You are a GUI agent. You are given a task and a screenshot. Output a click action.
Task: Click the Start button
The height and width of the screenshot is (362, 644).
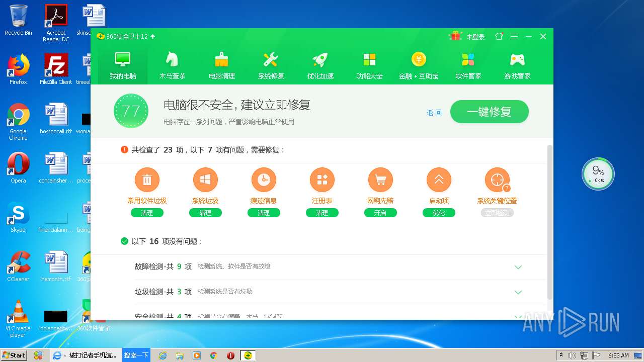pos(14,355)
